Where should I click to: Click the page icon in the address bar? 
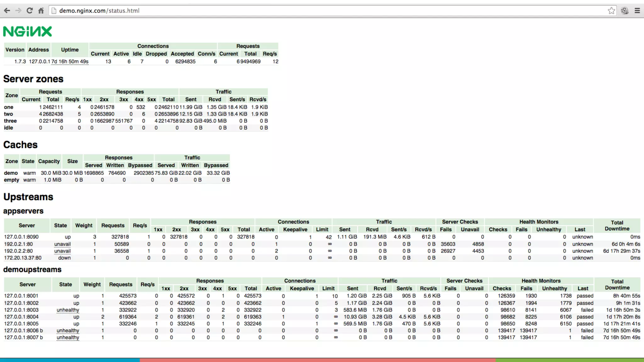(x=54, y=11)
